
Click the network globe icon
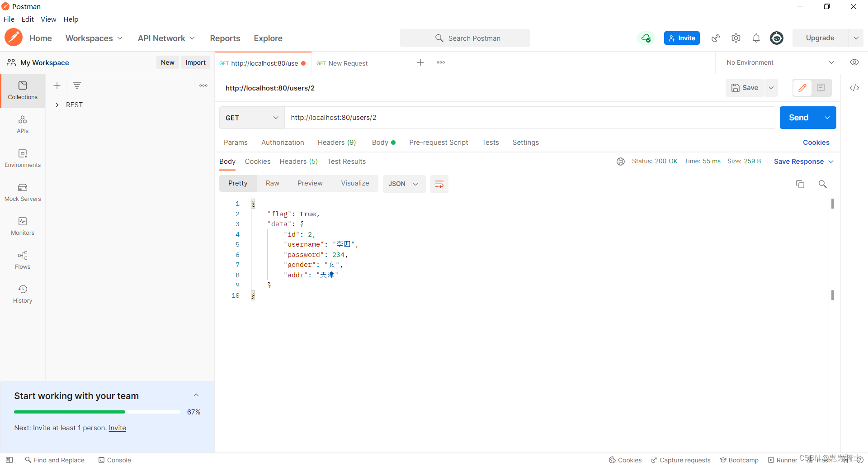(x=621, y=162)
